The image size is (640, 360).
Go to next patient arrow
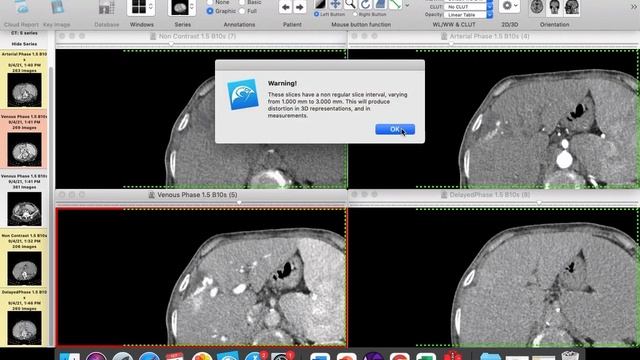coord(300,7)
